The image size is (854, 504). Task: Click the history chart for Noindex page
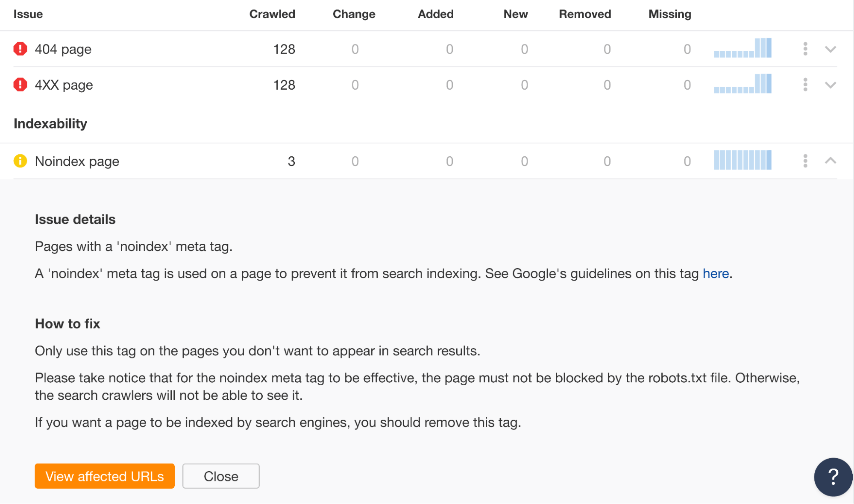click(742, 161)
